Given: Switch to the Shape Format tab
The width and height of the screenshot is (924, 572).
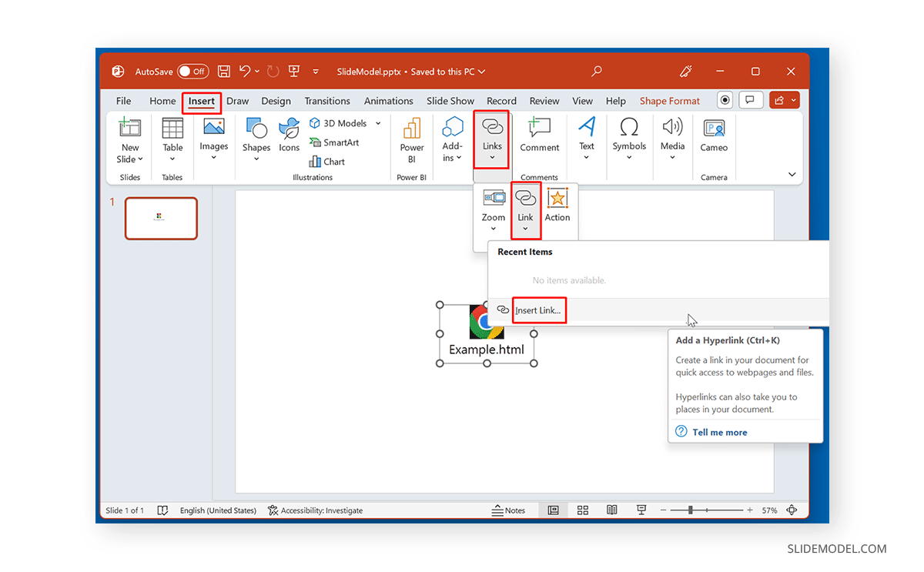Looking at the screenshot, I should pos(668,100).
